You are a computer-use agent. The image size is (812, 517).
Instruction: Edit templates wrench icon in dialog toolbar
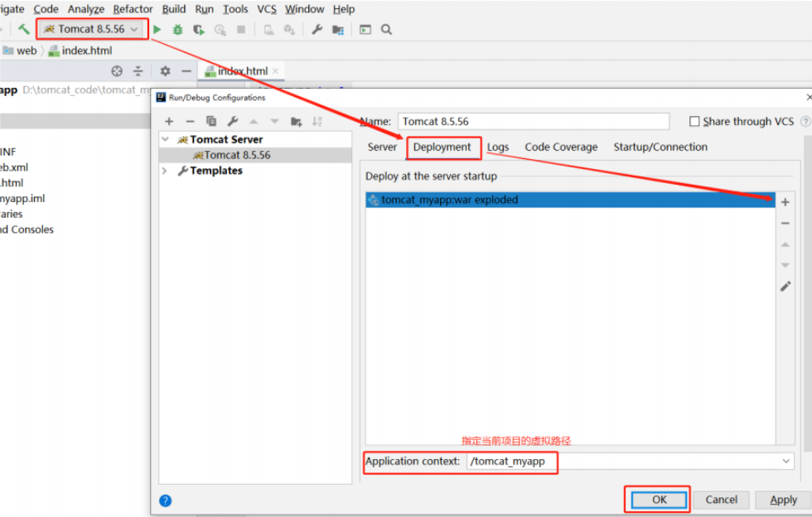coord(233,121)
